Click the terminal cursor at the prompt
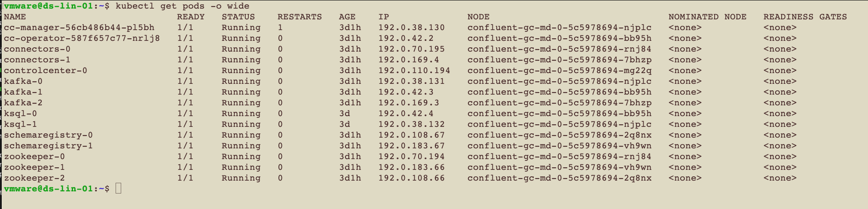 tap(119, 189)
